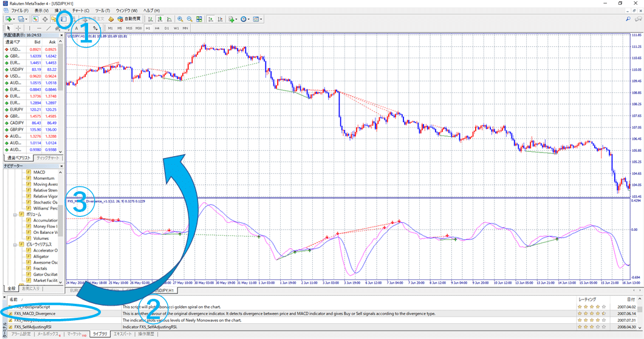Screen dimensions: 644x339
Task: Open the Profiles toolbar icon
Action: (x=21, y=19)
